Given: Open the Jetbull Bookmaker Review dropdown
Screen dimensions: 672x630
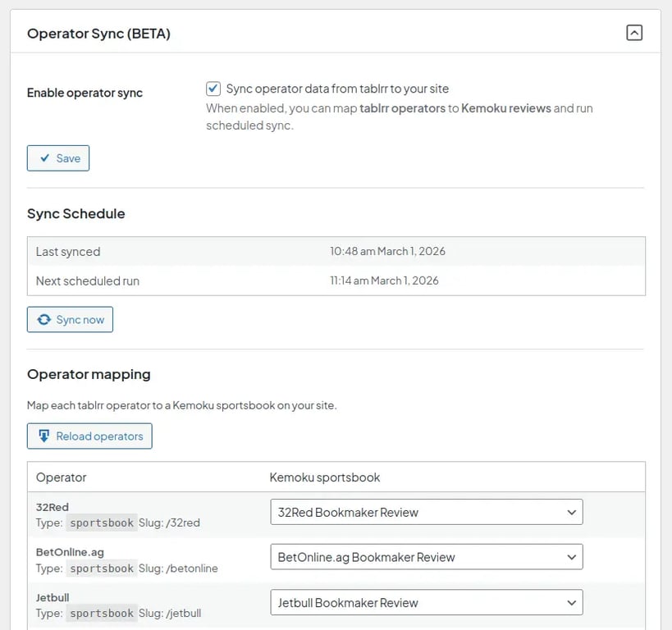Looking at the screenshot, I should (427, 602).
